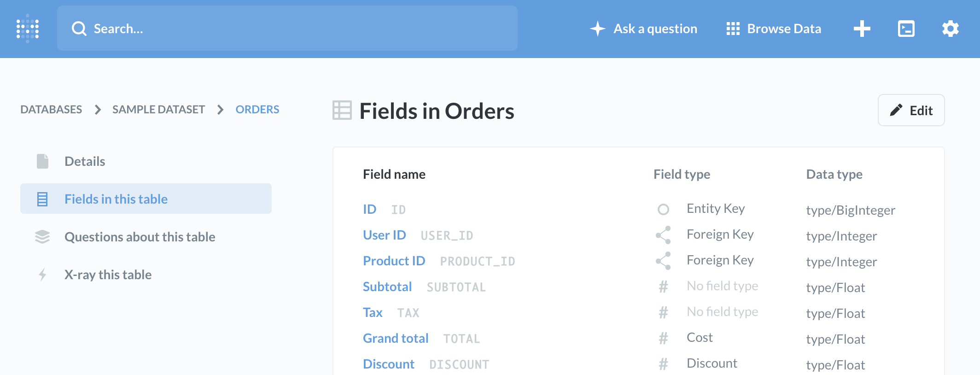Click the Questions stack icon in sidebar
The height and width of the screenshot is (375, 980).
point(42,237)
